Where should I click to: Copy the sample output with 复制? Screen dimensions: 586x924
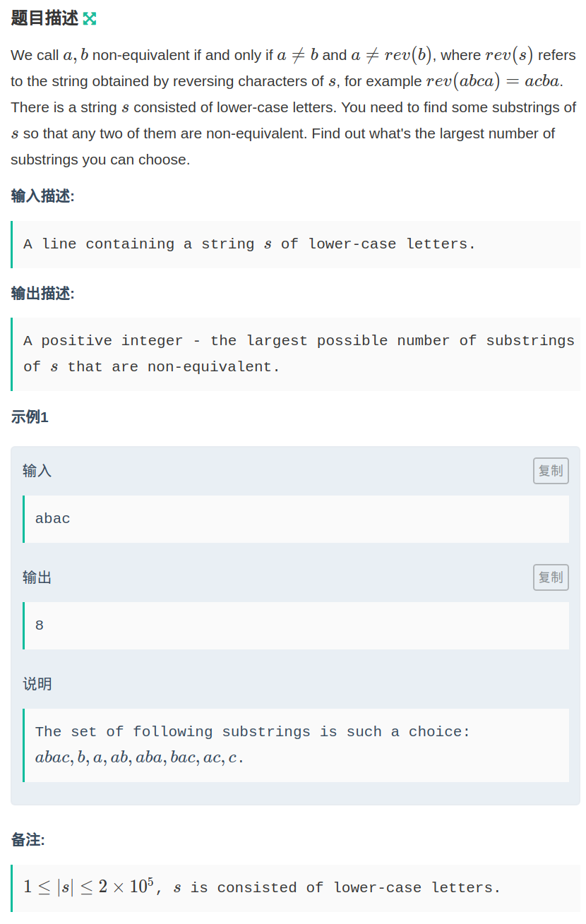click(551, 577)
